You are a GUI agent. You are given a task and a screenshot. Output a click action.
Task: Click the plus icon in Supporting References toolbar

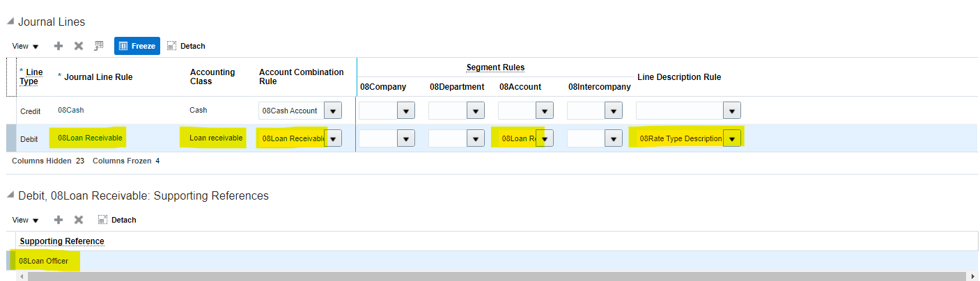tap(59, 220)
